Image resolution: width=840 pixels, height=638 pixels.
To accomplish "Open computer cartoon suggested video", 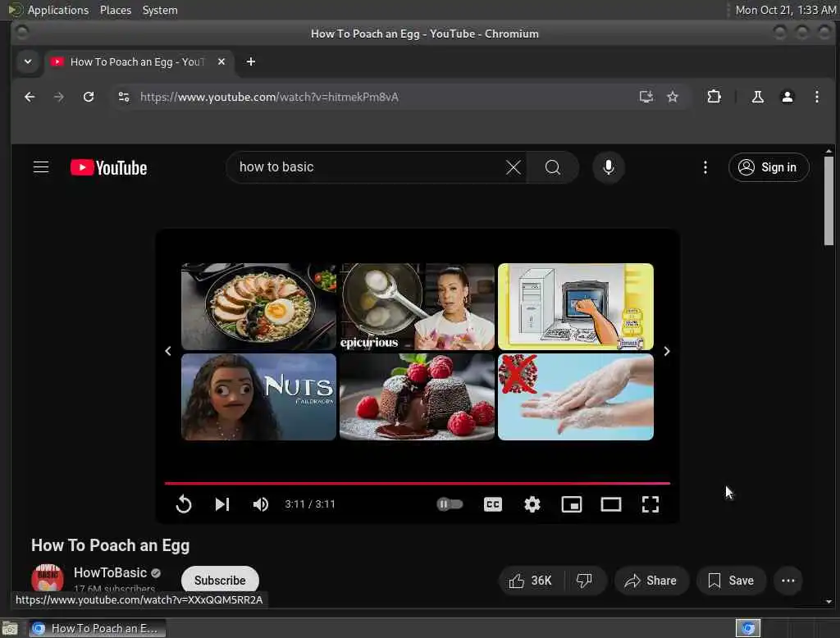I will pos(575,307).
